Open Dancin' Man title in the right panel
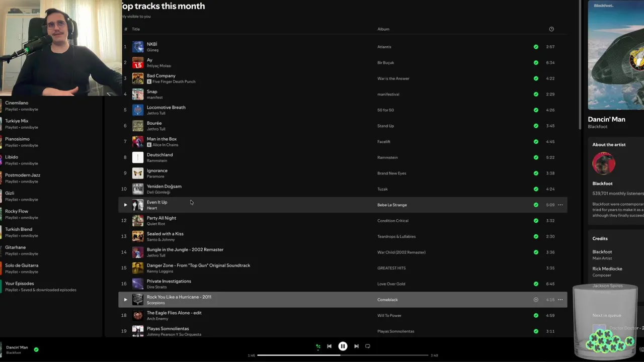644x362 pixels. point(607,119)
